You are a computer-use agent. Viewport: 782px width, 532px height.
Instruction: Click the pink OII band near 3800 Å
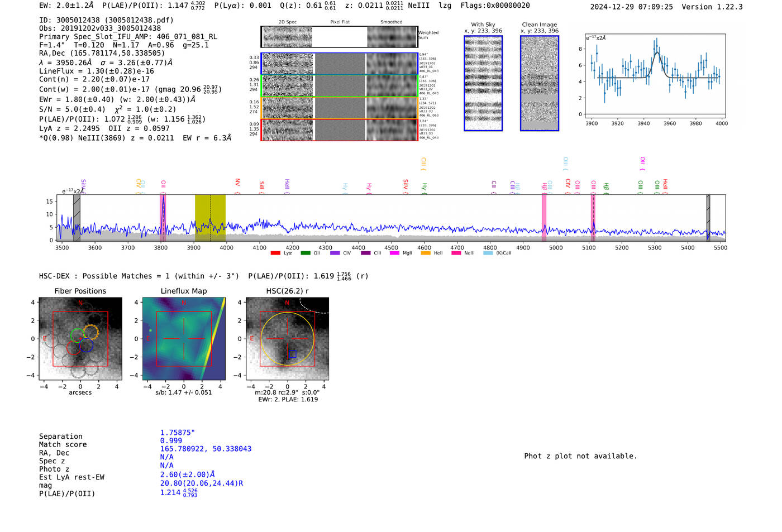point(163,218)
